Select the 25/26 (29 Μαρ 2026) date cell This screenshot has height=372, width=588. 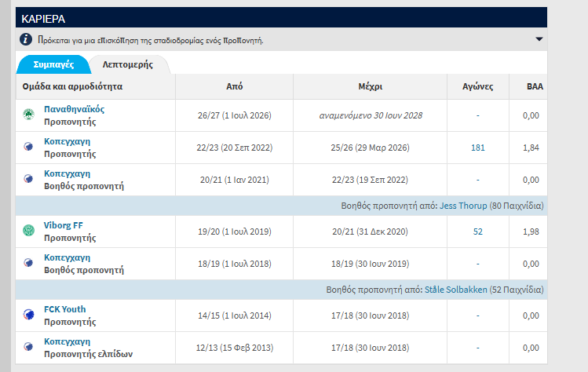pos(370,148)
